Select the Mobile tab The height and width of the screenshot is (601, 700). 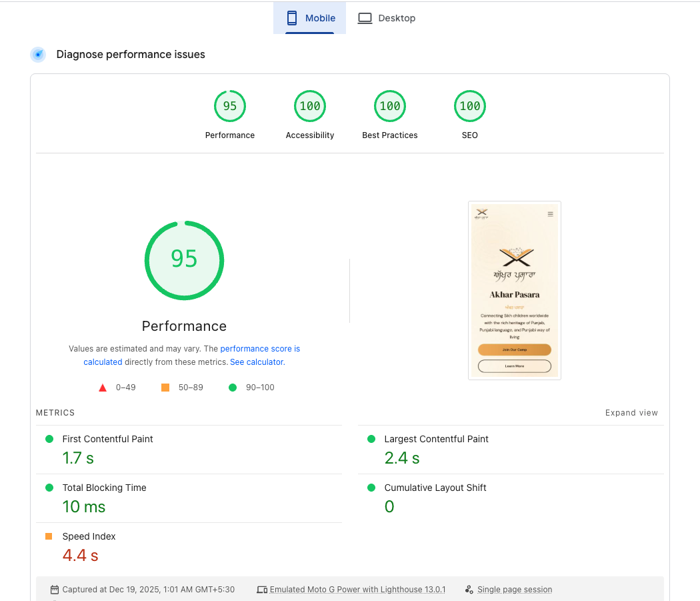(309, 18)
